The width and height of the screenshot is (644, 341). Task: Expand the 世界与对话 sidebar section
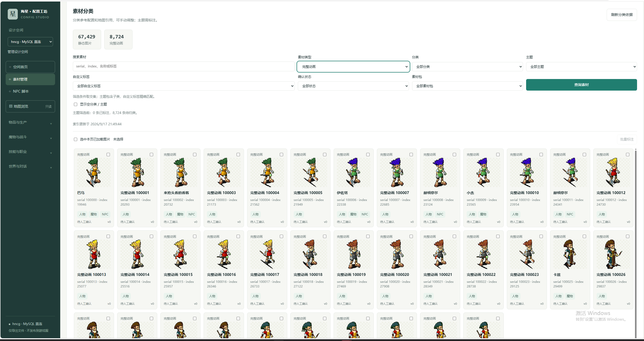click(x=30, y=167)
